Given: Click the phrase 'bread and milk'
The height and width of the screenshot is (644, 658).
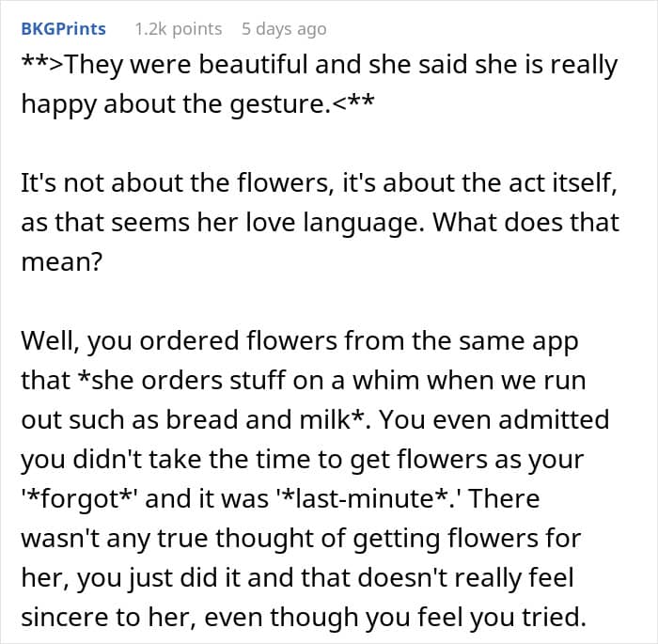Looking at the screenshot, I should tap(258, 420).
